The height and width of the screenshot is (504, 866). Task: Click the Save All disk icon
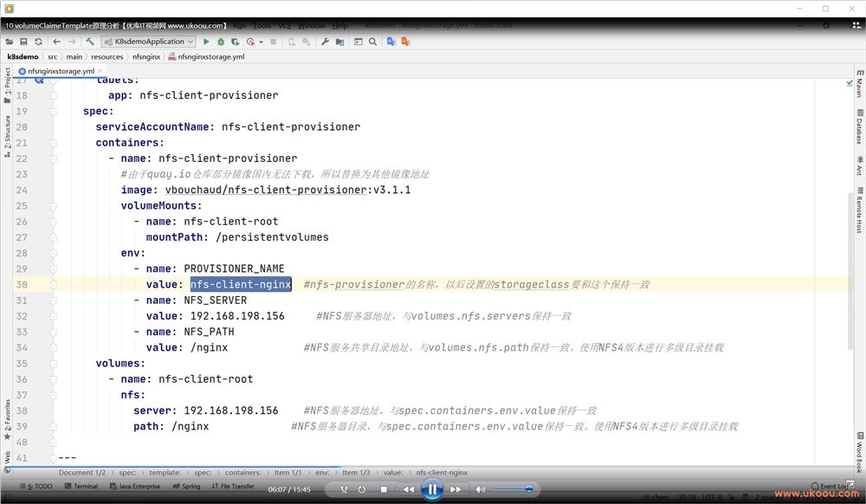pyautogui.click(x=23, y=42)
